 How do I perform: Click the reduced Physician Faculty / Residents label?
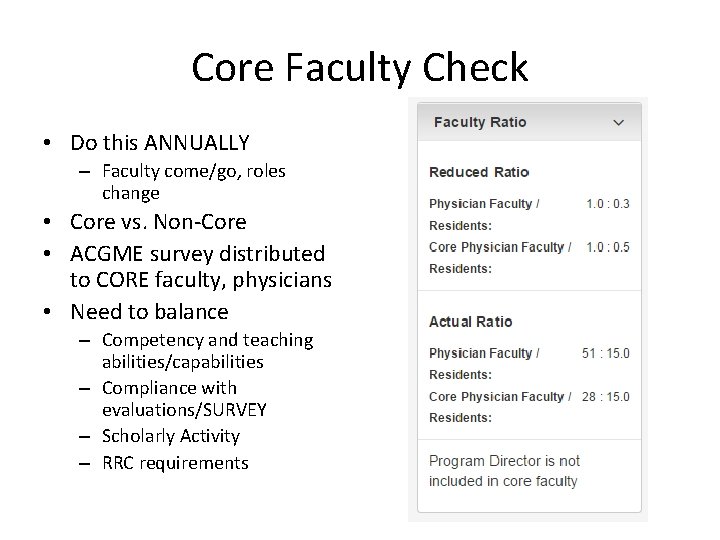[x=484, y=214]
